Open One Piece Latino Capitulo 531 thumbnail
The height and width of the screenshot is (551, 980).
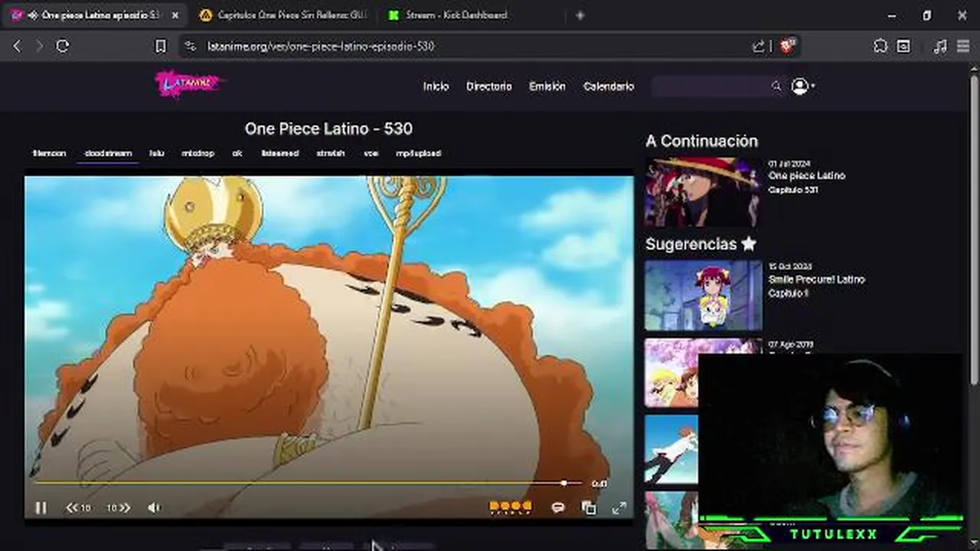(702, 192)
